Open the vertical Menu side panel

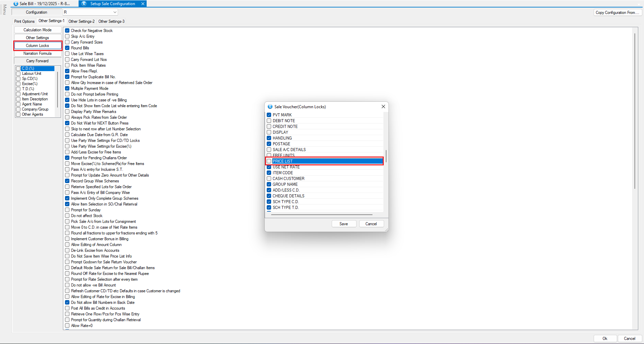pyautogui.click(x=4, y=10)
